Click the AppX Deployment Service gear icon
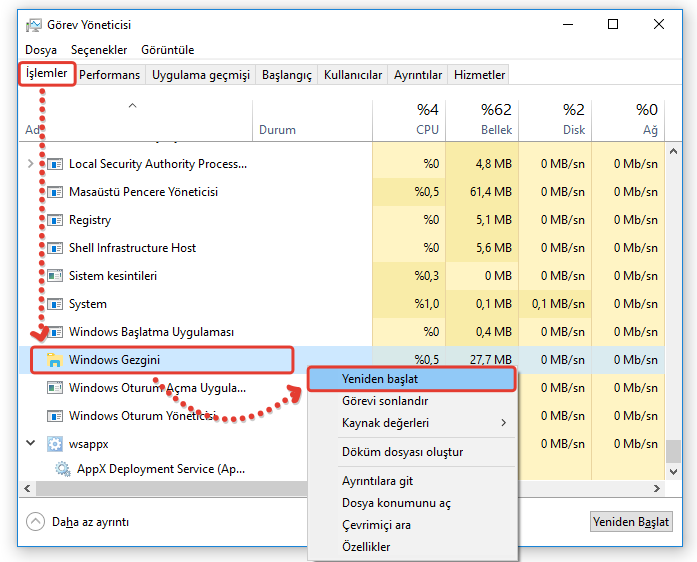Screen dimensions: 697x562 click(x=62, y=469)
